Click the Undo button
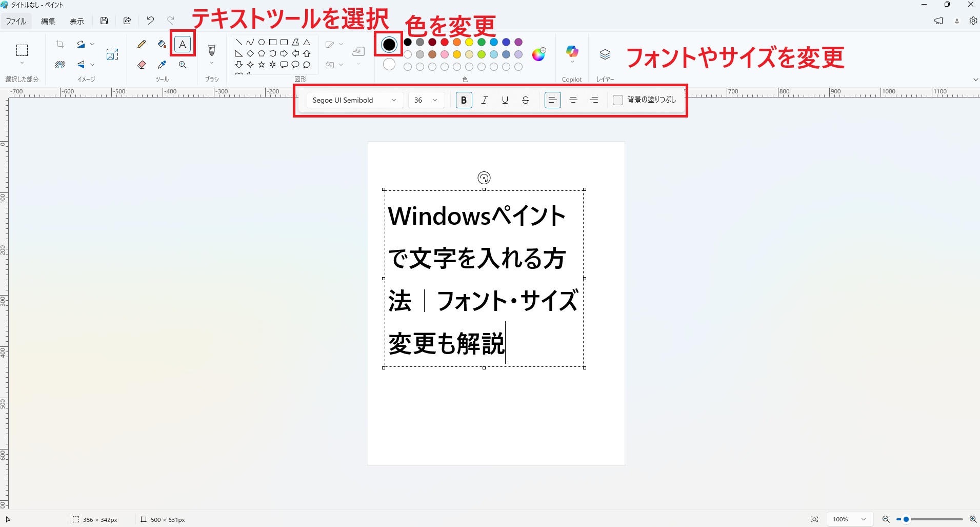This screenshot has height=527, width=980. (x=150, y=21)
